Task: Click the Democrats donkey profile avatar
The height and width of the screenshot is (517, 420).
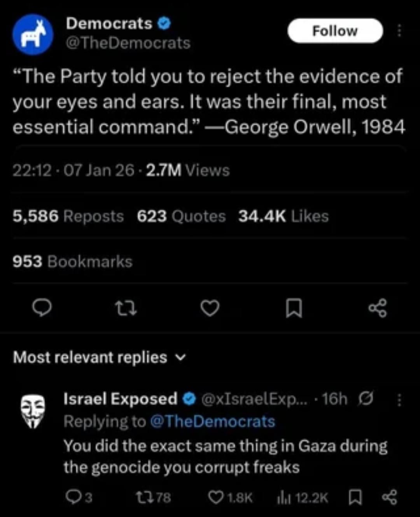Action: click(33, 35)
